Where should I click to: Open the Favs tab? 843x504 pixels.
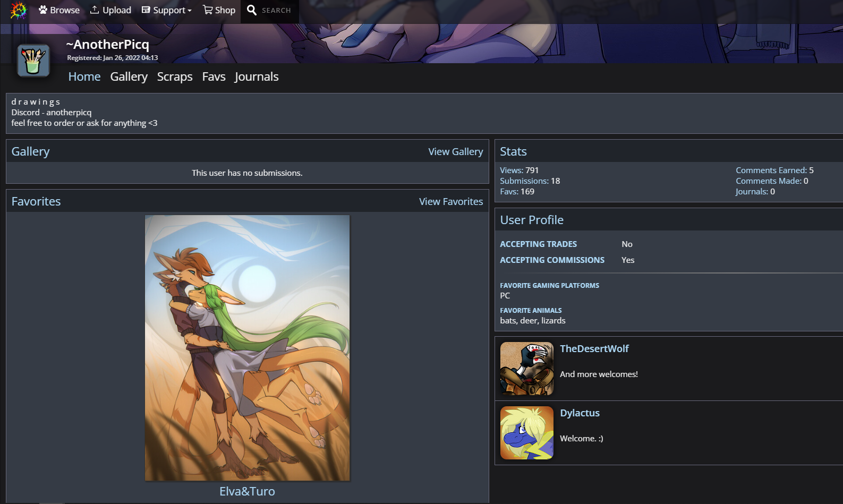(214, 76)
